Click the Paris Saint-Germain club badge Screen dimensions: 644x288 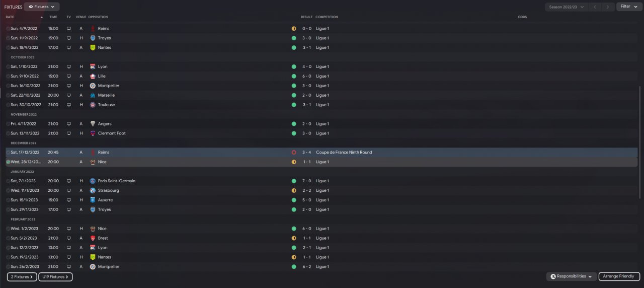point(93,181)
